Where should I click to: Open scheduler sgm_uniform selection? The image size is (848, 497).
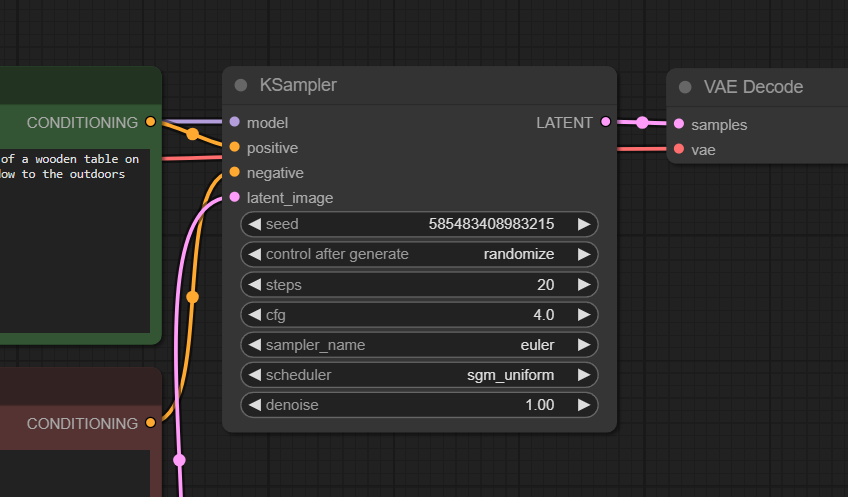click(419, 375)
